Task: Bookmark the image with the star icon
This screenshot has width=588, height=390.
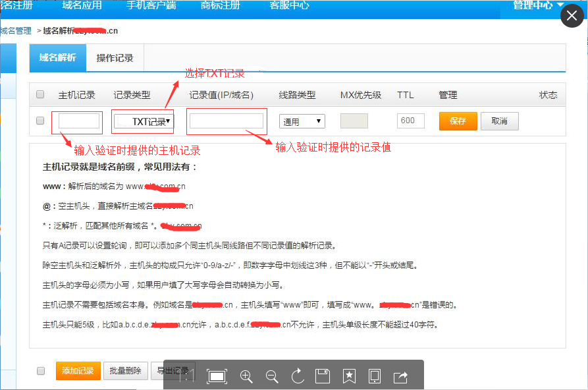Action: [x=349, y=376]
